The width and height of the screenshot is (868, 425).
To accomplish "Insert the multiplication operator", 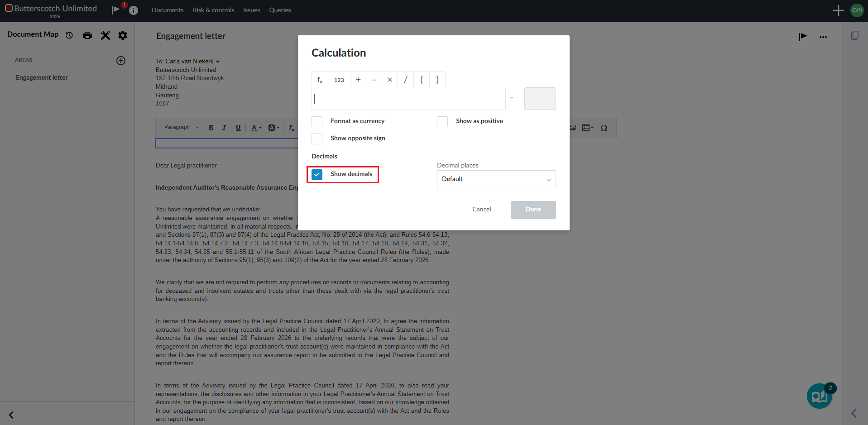I will 389,80.
